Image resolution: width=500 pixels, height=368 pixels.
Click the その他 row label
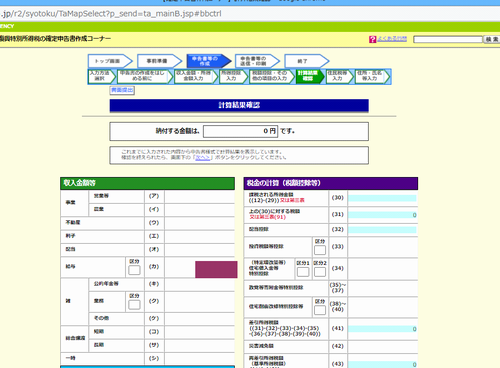tap(101, 318)
